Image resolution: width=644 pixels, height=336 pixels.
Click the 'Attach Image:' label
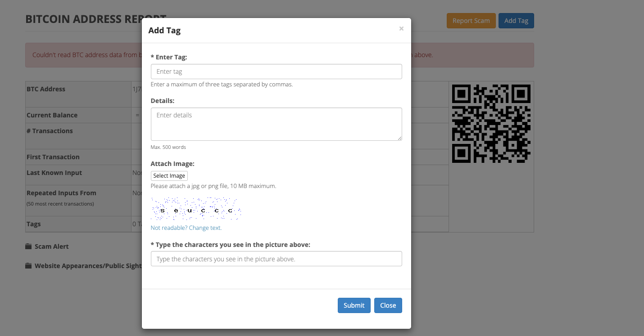click(172, 164)
